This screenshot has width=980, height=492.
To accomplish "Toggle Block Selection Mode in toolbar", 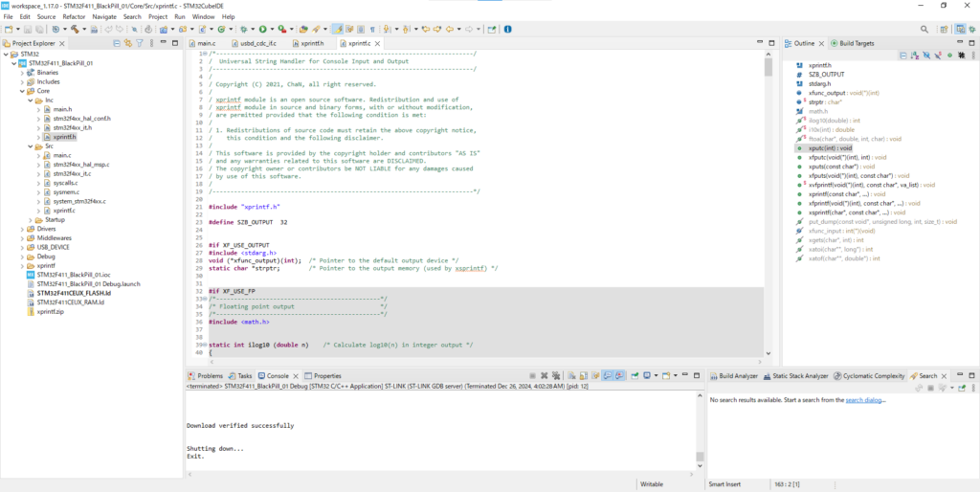I will 361,29.
